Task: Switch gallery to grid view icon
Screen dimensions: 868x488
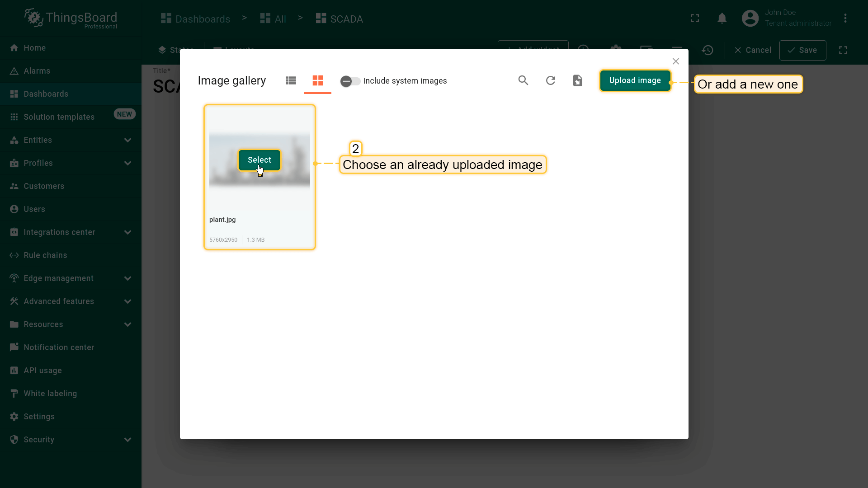Action: click(x=318, y=80)
